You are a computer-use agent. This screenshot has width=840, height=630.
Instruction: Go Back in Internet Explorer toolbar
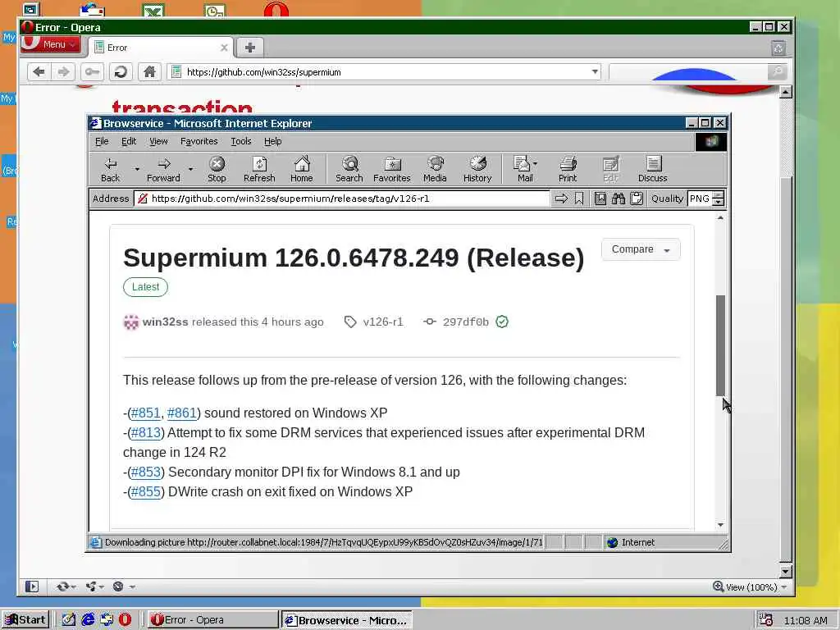pos(111,169)
